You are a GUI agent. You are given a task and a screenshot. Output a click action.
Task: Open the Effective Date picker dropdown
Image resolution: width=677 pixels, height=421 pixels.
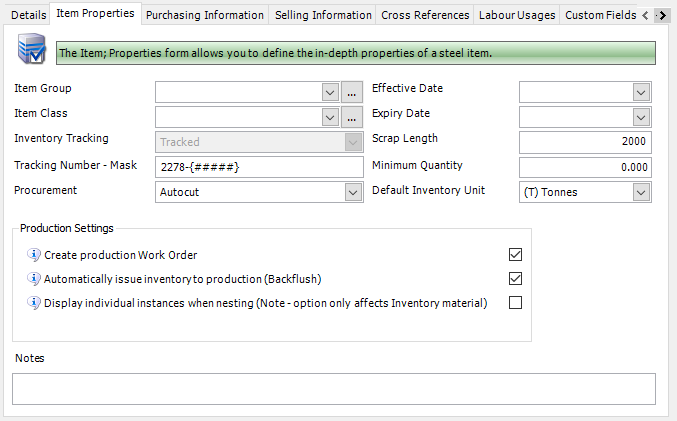(x=641, y=92)
